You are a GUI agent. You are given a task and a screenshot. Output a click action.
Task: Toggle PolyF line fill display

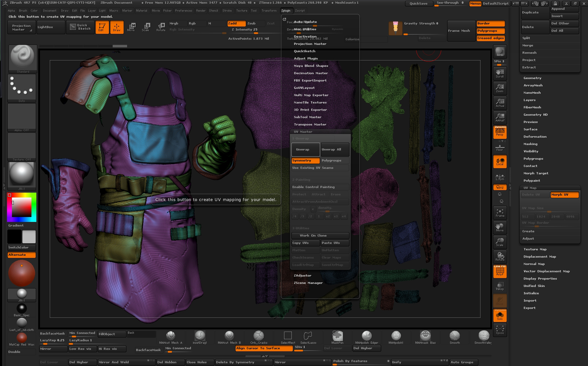500,271
